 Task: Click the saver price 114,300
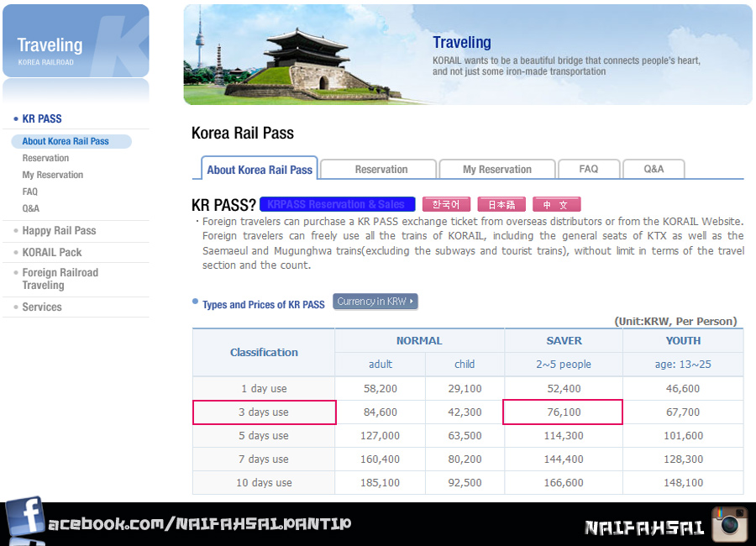coord(564,436)
